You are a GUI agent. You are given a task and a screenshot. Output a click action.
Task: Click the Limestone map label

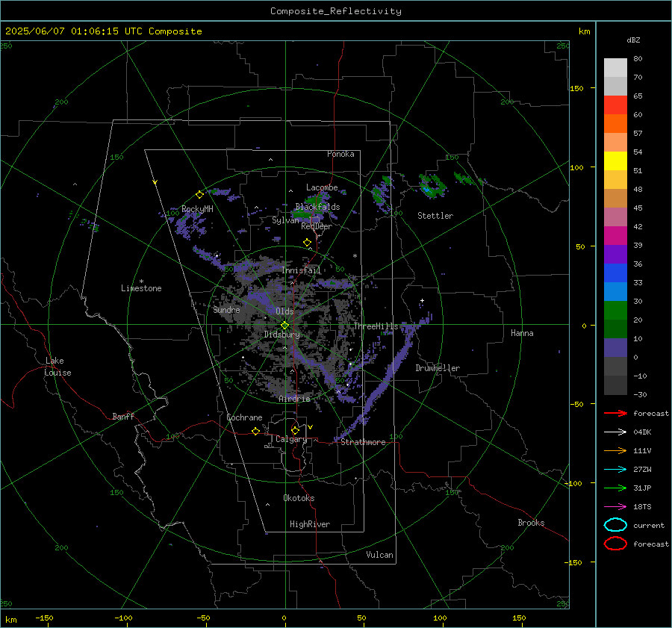141,288
